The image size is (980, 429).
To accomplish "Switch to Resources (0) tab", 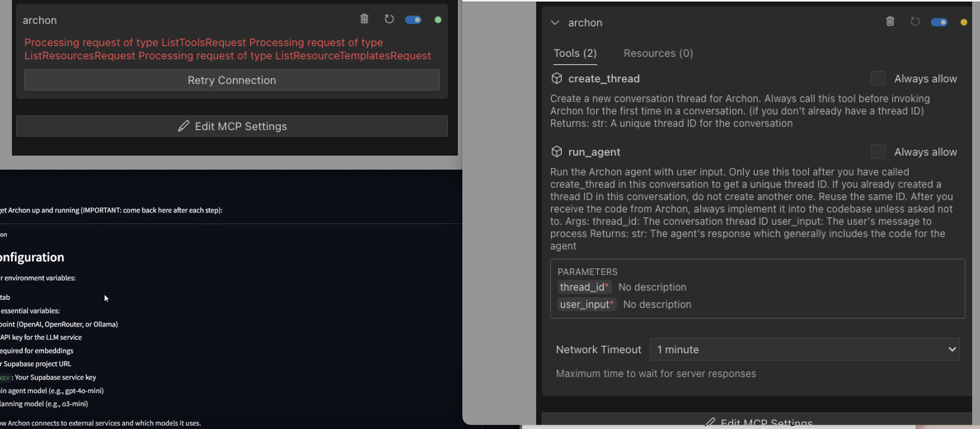I will (x=658, y=54).
